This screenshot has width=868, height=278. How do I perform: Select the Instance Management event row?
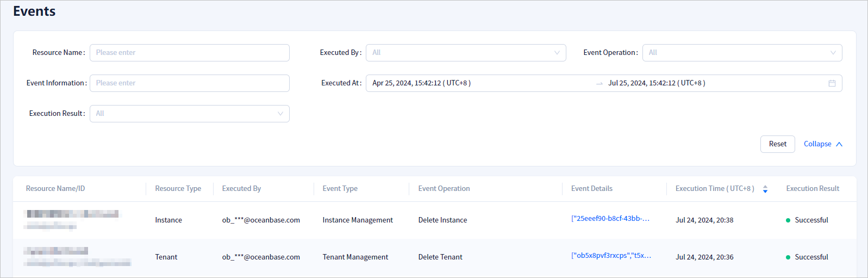click(x=357, y=220)
